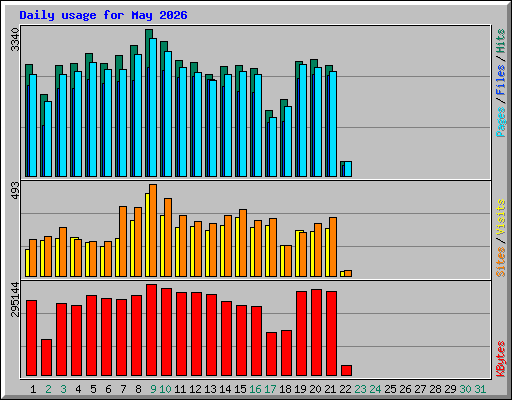Click day label 28 on x-axis

click(435, 389)
